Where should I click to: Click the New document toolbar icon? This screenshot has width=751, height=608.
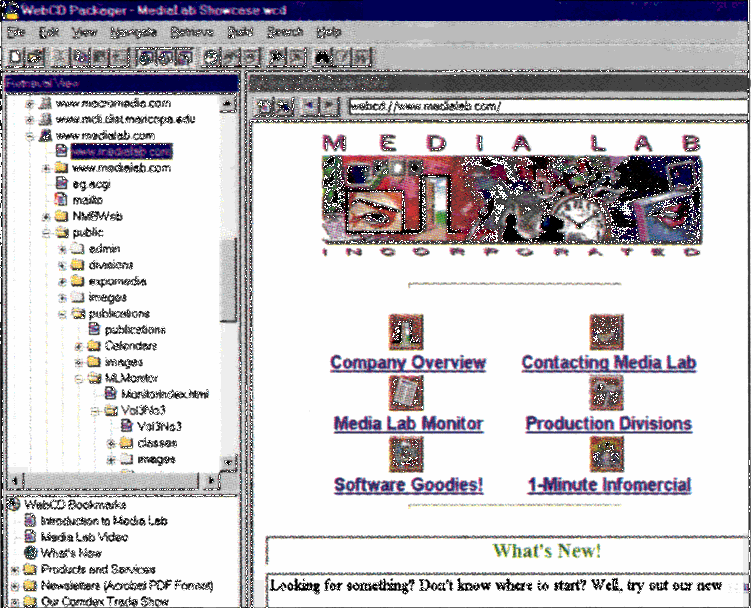[x=15, y=57]
